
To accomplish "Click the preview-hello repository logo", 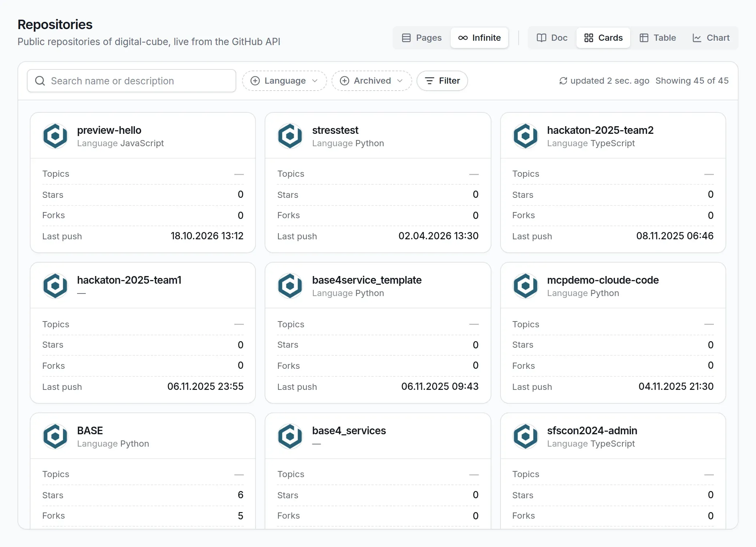I will (x=55, y=136).
